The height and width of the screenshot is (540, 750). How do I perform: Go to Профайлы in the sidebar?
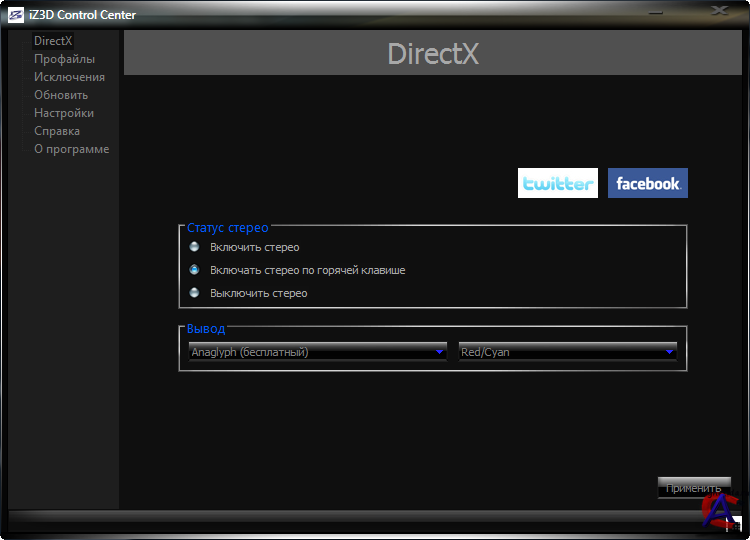pos(64,59)
